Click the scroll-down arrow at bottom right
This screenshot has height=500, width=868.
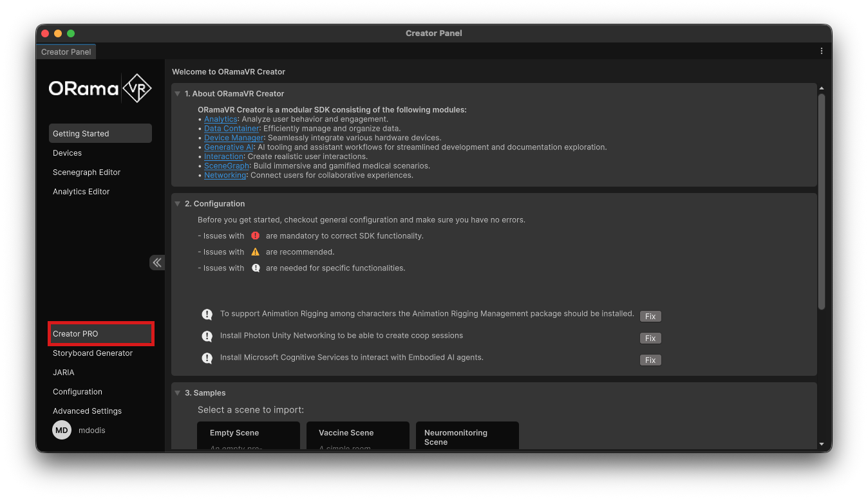click(x=822, y=444)
